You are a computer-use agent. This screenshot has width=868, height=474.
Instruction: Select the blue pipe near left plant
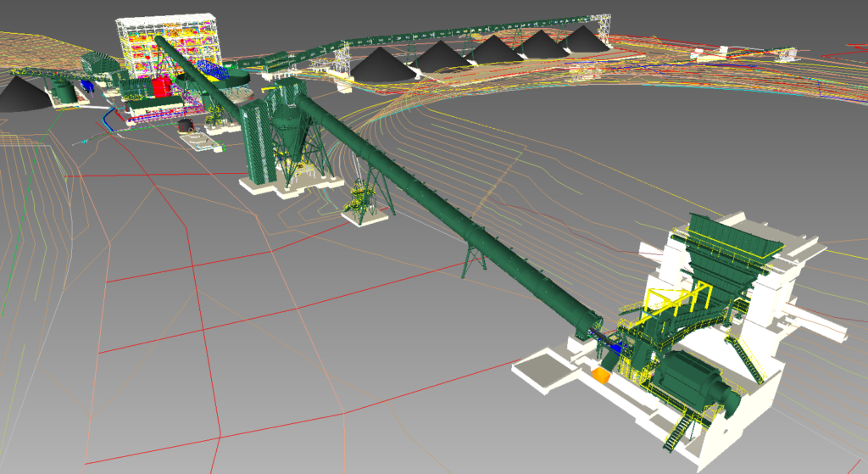click(x=108, y=117)
